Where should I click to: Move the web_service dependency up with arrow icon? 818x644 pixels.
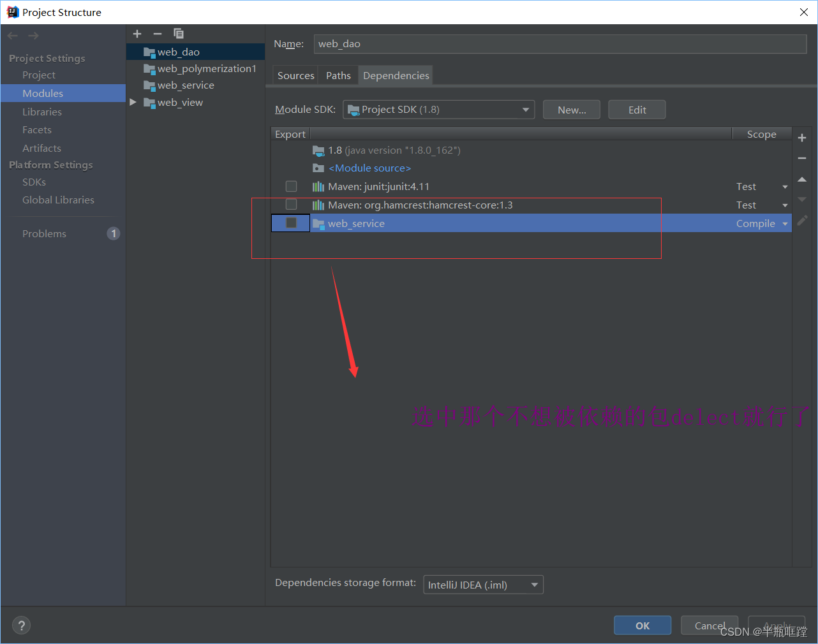(802, 179)
